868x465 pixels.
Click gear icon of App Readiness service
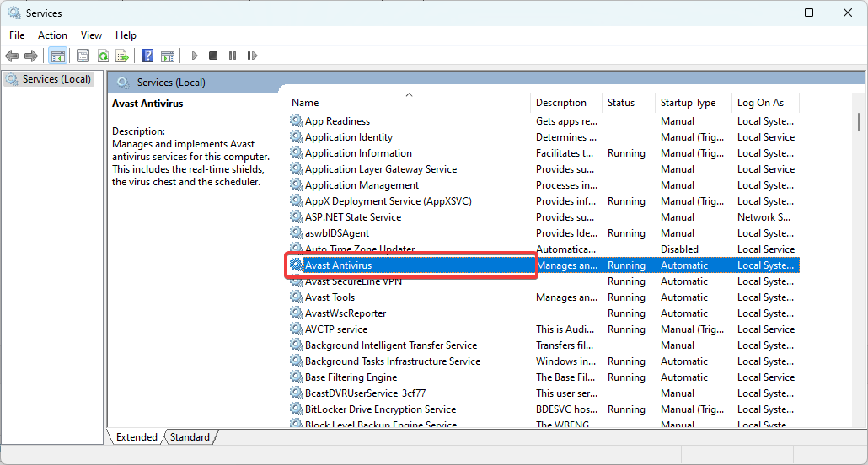(297, 120)
